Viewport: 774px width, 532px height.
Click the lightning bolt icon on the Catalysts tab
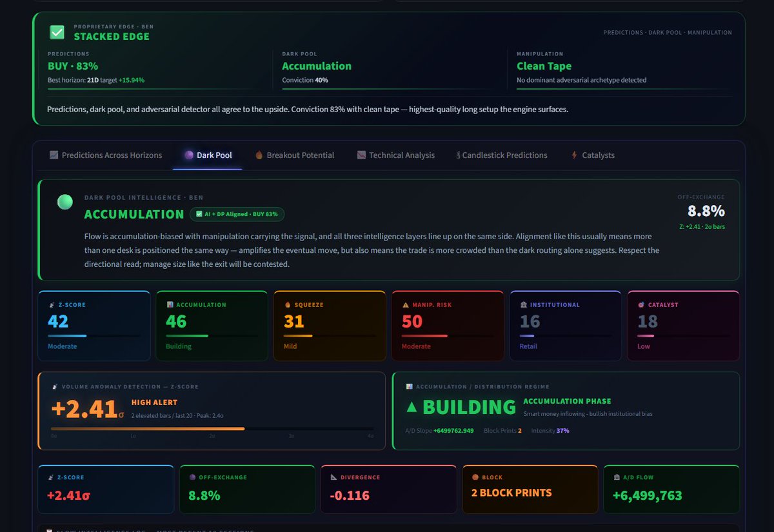click(574, 155)
